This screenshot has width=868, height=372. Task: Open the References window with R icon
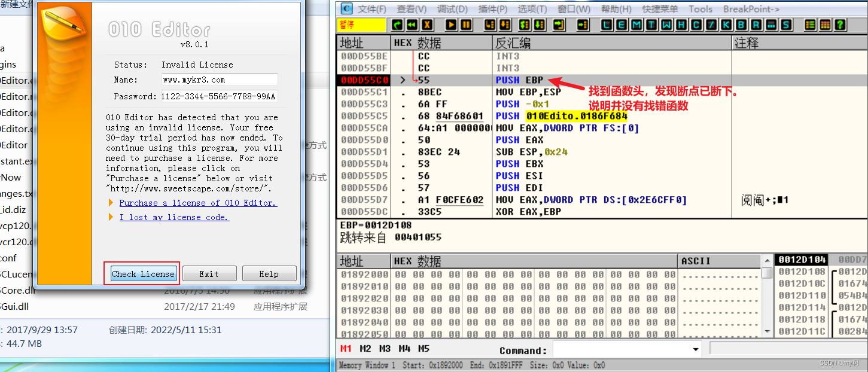(756, 25)
